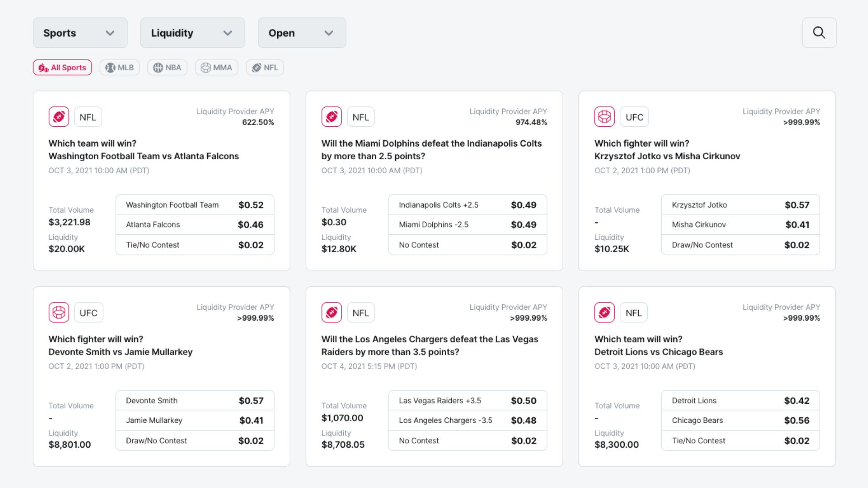
Task: Click the $12.80K liquidity value
Action: tap(339, 249)
